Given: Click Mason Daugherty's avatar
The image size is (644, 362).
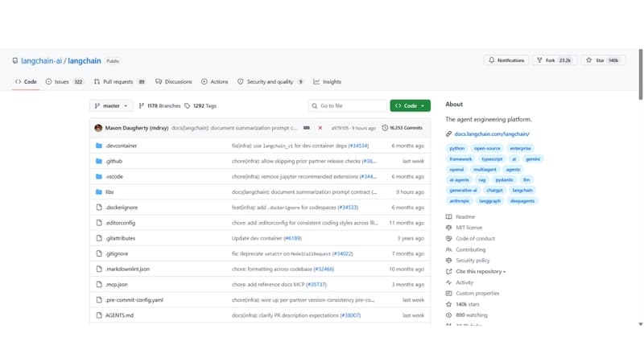Looking at the screenshot, I should pos(98,128).
